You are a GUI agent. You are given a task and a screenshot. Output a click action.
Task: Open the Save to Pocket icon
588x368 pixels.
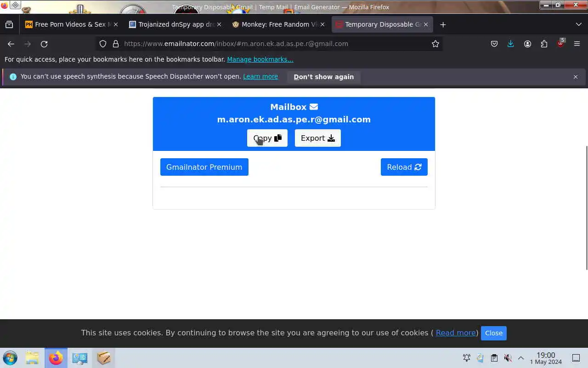tap(494, 44)
